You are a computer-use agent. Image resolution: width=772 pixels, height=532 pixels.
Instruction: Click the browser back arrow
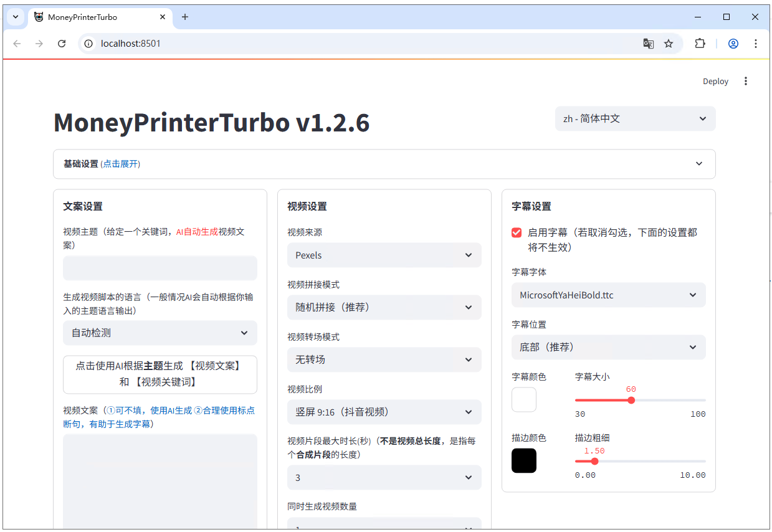(x=17, y=44)
